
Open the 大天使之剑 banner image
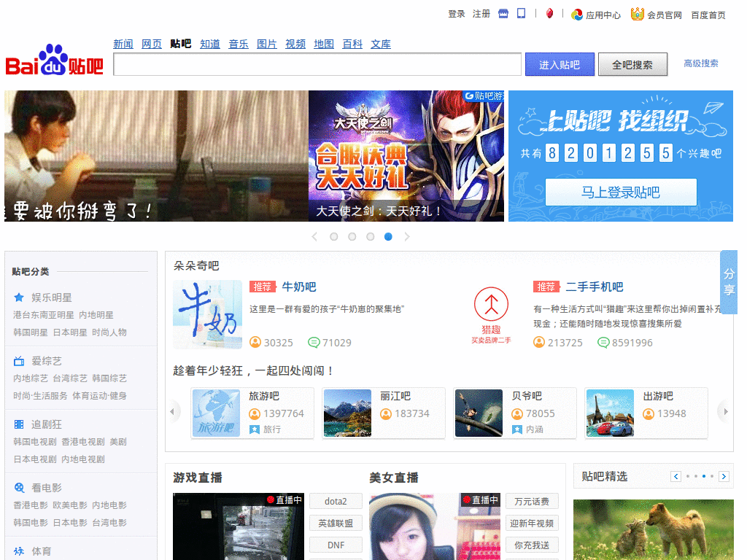(406, 156)
